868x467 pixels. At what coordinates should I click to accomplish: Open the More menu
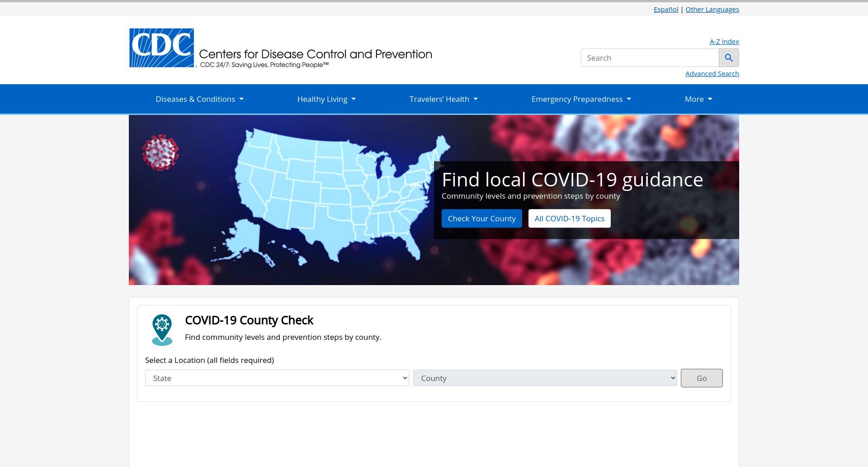click(x=698, y=99)
